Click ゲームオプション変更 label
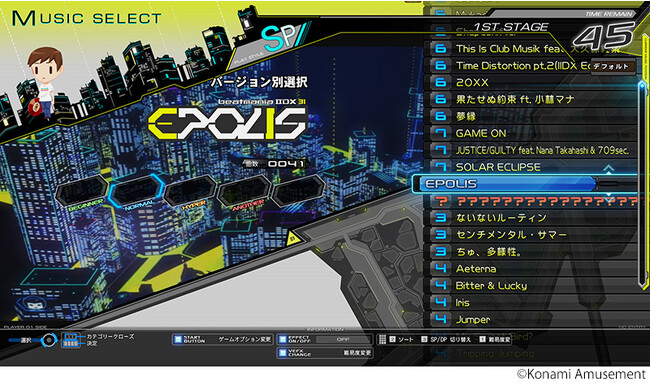This screenshot has width=650, height=386. point(245,340)
